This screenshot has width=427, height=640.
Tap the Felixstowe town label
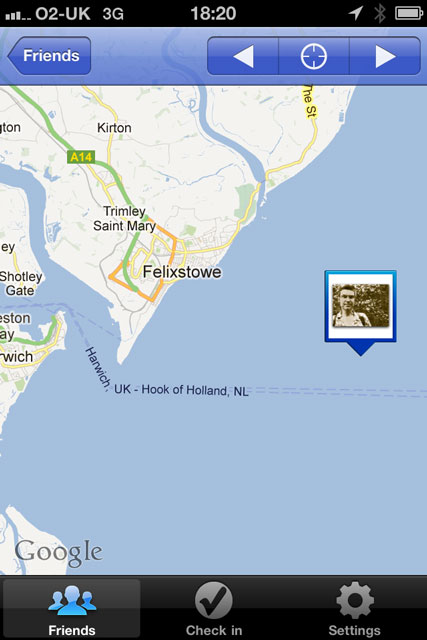182,272
